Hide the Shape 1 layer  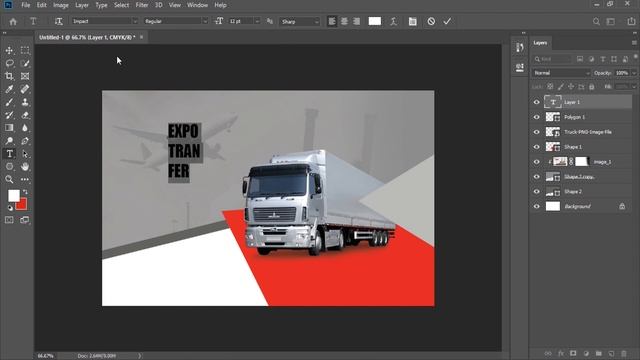coord(536,147)
